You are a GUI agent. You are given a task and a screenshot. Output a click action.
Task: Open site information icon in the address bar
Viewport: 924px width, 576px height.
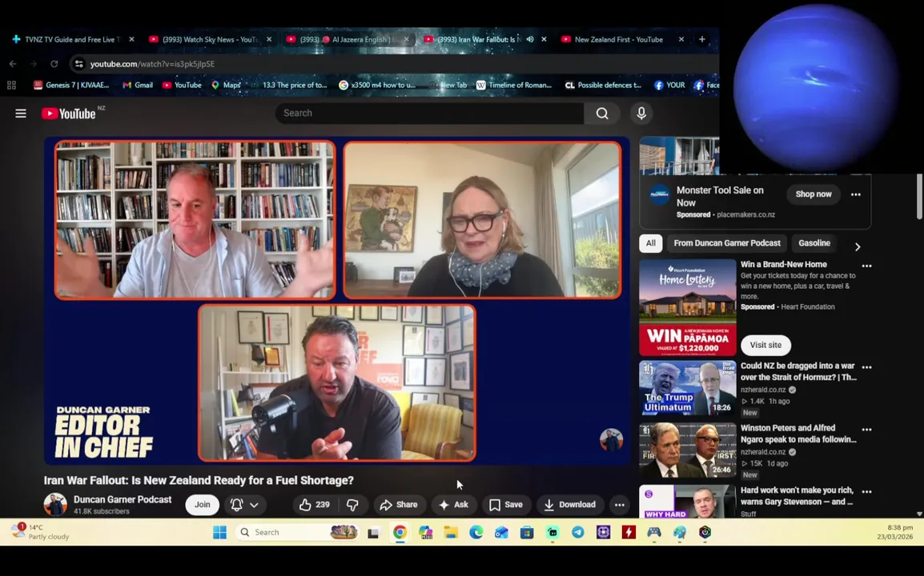coord(79,64)
